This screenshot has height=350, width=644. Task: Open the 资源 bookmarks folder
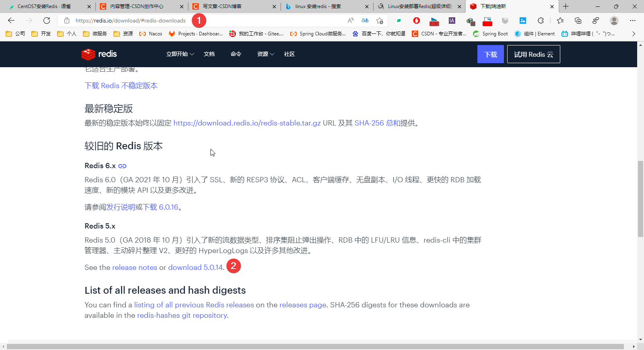click(x=123, y=34)
